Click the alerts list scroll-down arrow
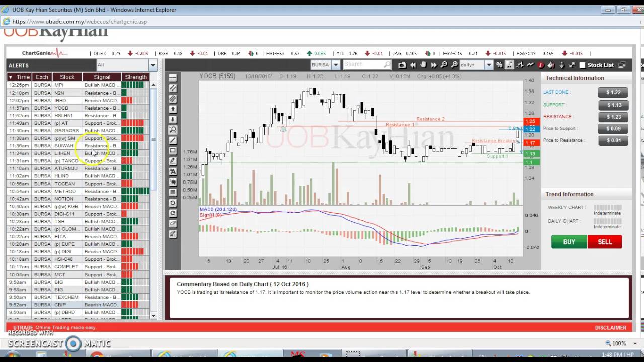644x362 pixels. (153, 316)
